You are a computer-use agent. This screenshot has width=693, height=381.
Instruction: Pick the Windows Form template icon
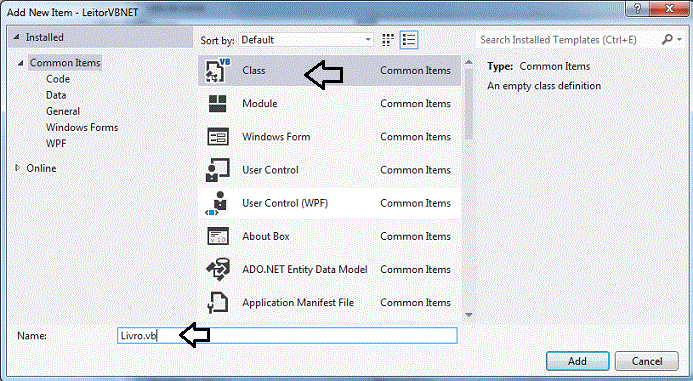coord(218,137)
